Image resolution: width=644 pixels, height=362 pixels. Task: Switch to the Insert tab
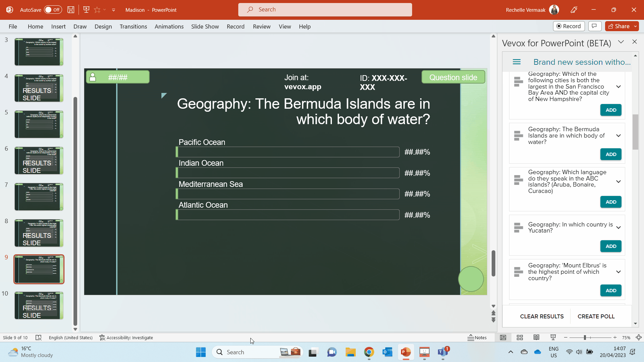pyautogui.click(x=58, y=27)
